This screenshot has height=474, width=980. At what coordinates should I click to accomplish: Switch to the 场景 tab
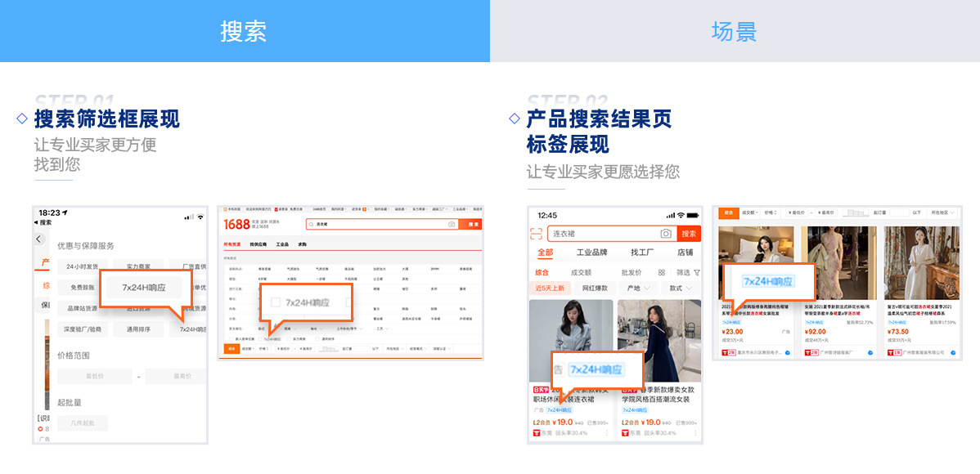[734, 31]
